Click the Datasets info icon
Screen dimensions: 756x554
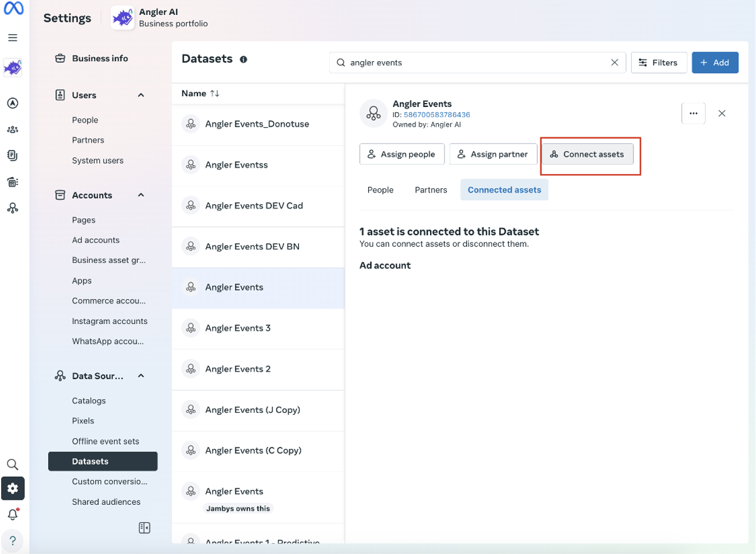pos(243,60)
